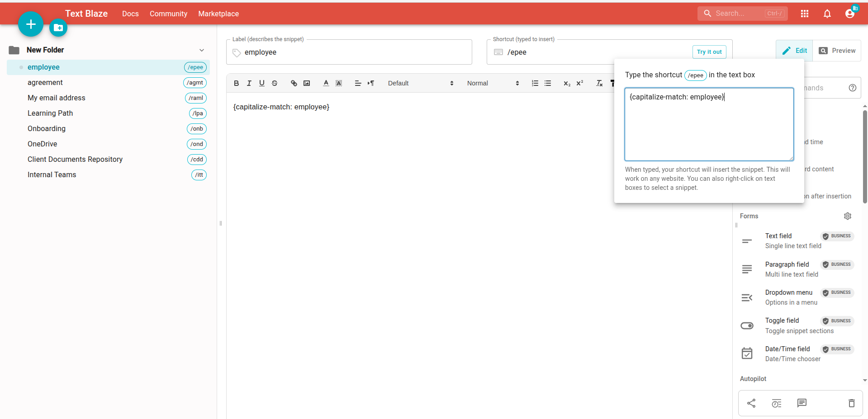The height and width of the screenshot is (419, 868).
Task: Add a Toggle field form
Action: pos(797,326)
